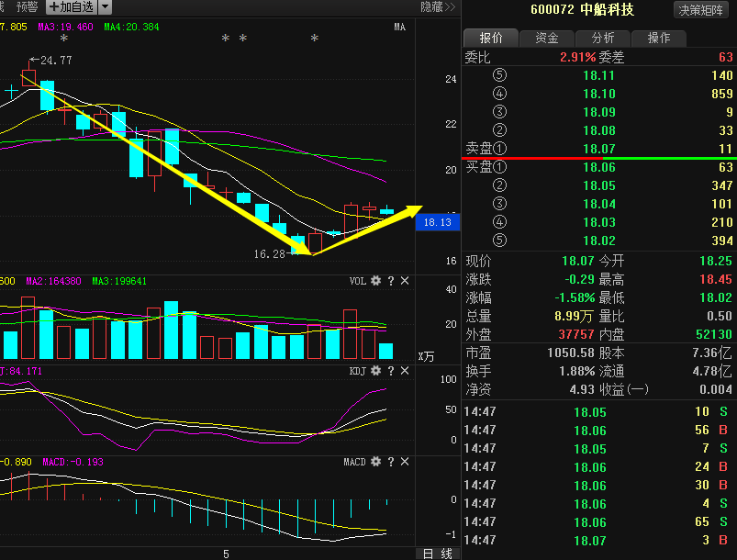Click the 隐藏>> link to hide the panel
The width and height of the screenshot is (737, 560).
pos(438,7)
